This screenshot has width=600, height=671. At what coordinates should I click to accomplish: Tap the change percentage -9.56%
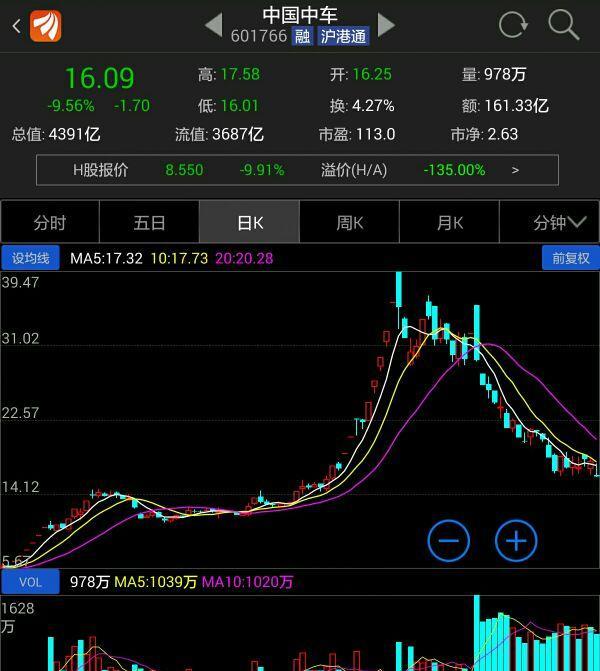point(71,106)
